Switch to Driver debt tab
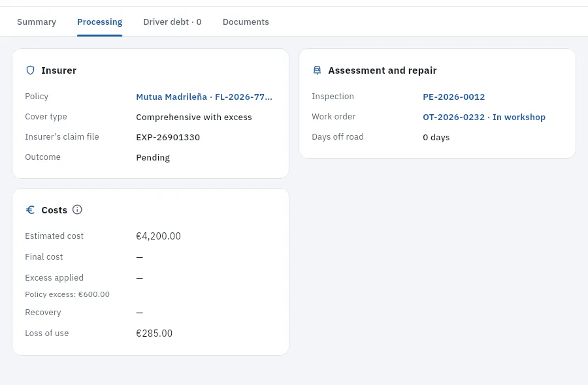 tap(172, 22)
